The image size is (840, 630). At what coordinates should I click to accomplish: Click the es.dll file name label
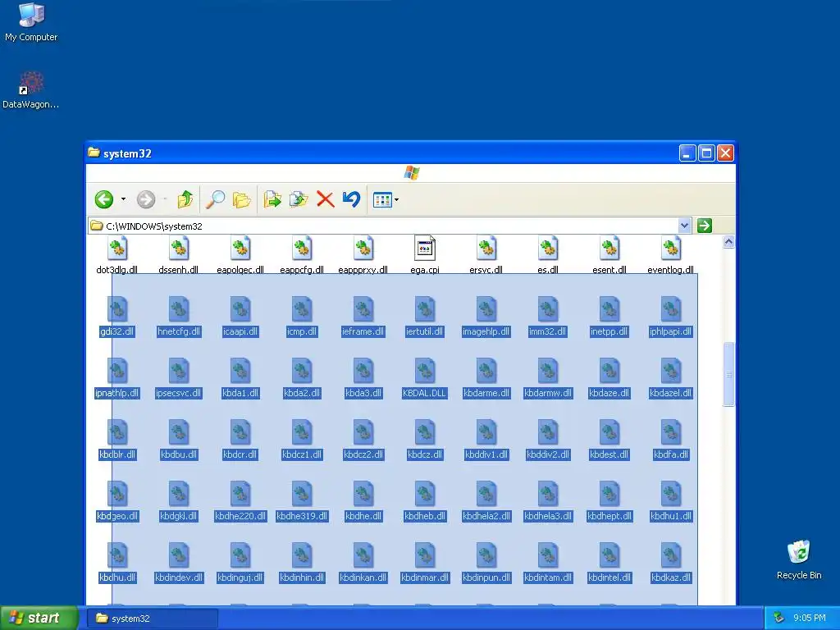click(x=548, y=269)
